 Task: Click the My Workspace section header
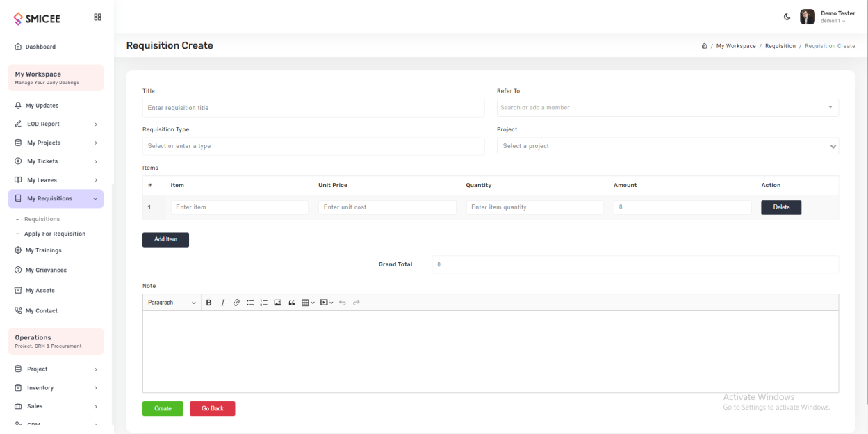pos(56,78)
